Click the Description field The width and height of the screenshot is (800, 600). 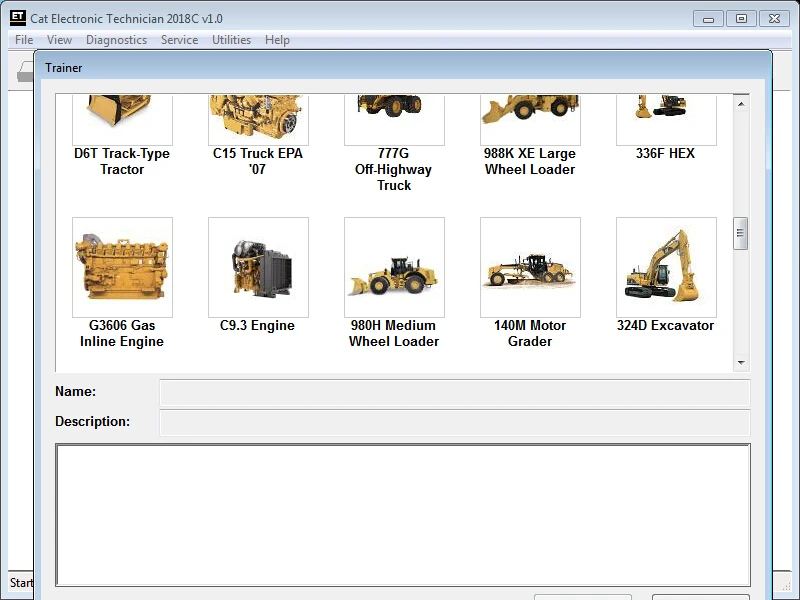coord(455,422)
